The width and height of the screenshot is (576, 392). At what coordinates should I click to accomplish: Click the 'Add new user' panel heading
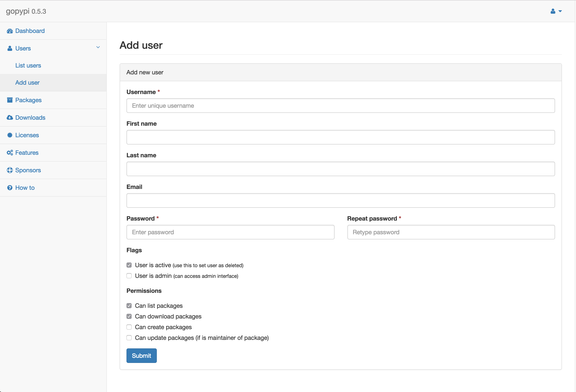(145, 72)
